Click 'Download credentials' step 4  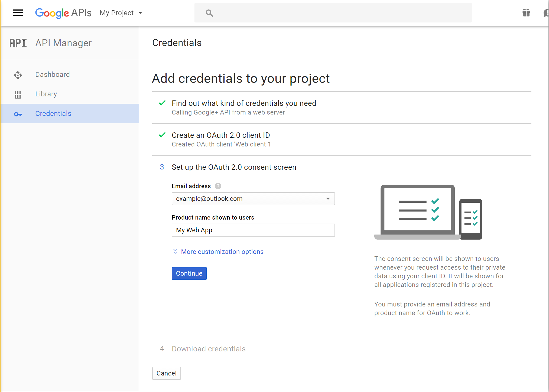[209, 349]
